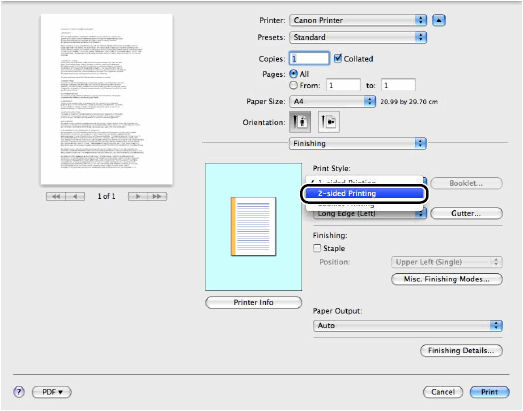Toggle the Collated checkbox

click(338, 58)
